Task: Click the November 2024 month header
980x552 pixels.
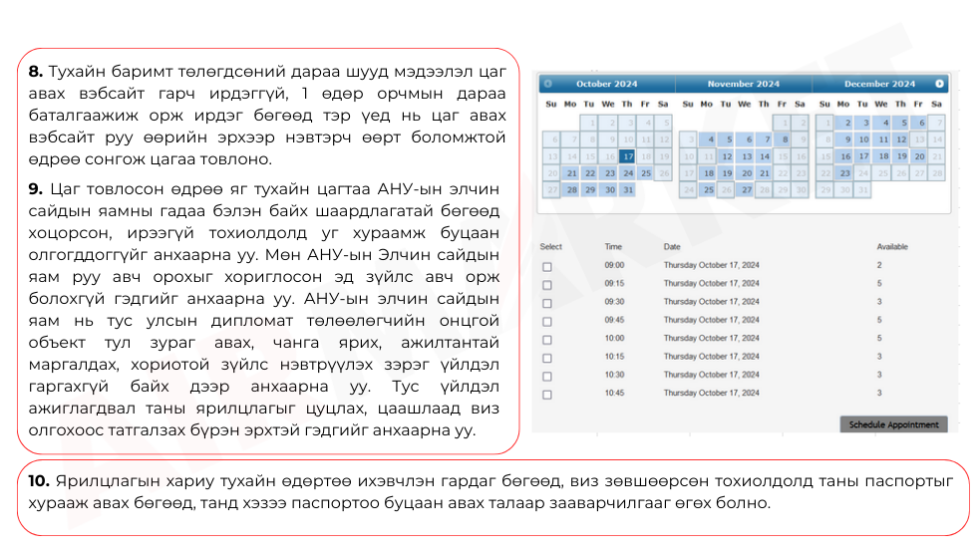Action: click(x=743, y=84)
